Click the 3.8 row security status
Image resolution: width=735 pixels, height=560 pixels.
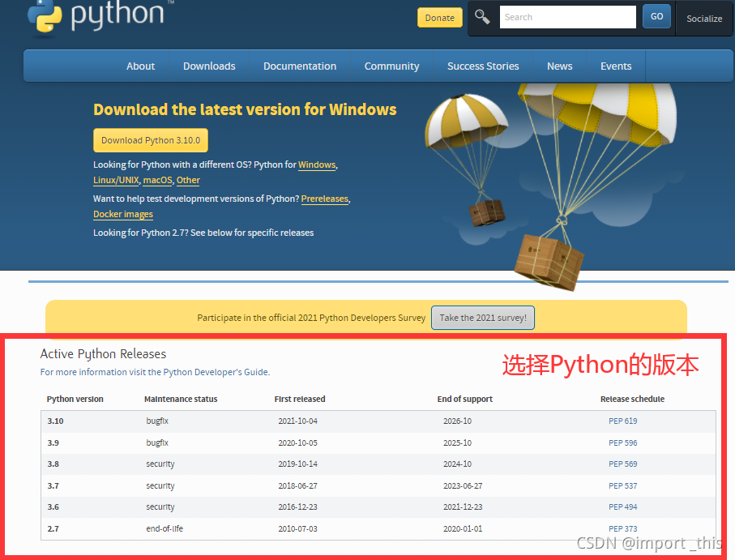point(160,464)
